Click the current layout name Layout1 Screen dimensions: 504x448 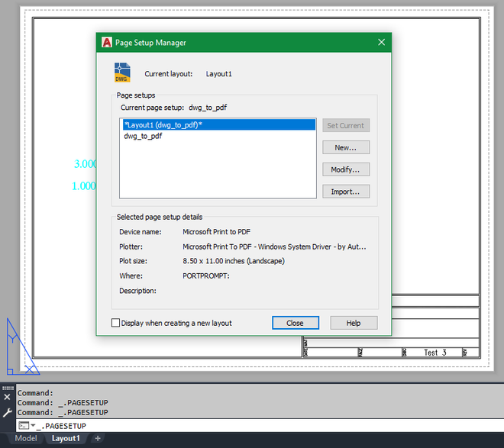pos(219,74)
